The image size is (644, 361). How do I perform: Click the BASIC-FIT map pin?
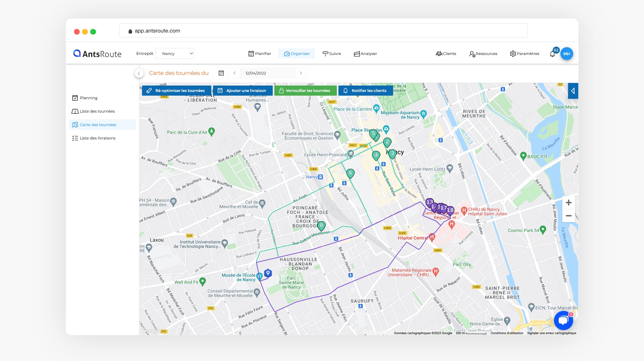point(523,156)
